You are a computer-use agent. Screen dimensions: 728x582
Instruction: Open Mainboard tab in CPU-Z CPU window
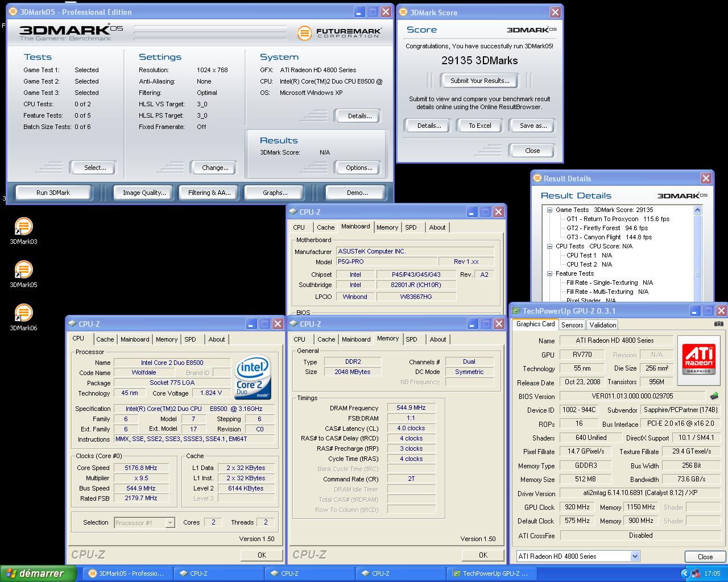pos(135,339)
